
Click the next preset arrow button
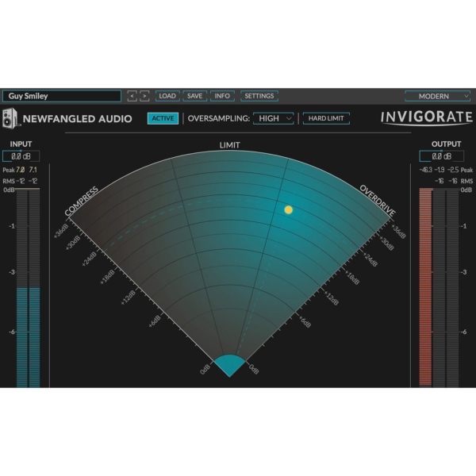click(144, 96)
